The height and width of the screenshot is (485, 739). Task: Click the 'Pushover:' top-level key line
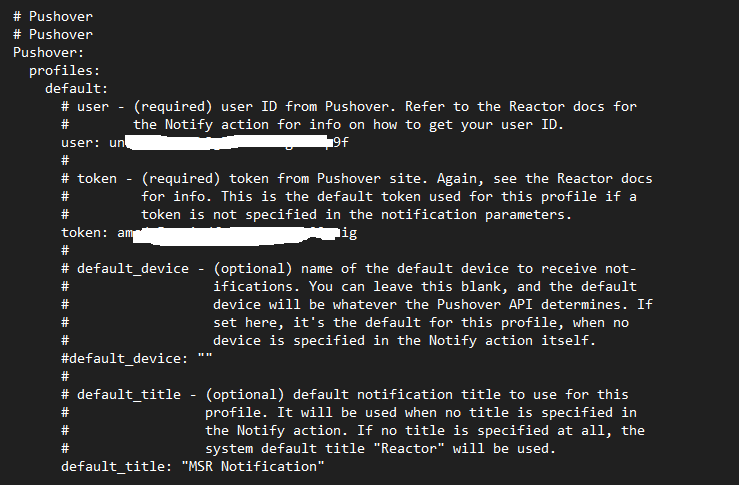click(48, 52)
